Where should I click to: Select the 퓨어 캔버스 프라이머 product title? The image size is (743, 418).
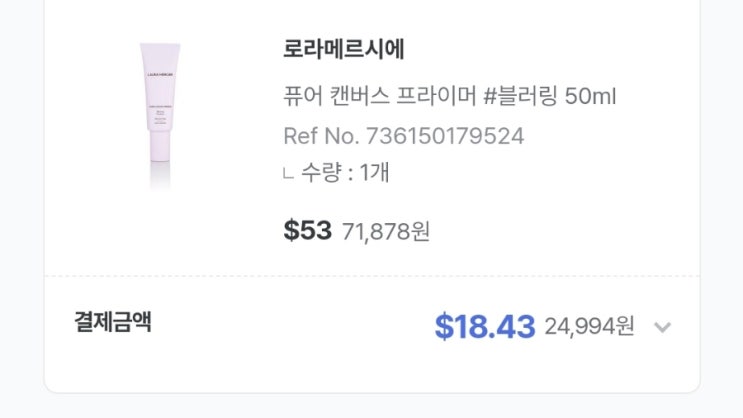(x=450, y=97)
